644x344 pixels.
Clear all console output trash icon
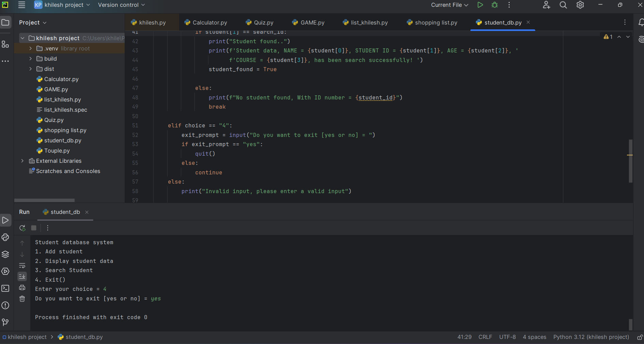22,299
